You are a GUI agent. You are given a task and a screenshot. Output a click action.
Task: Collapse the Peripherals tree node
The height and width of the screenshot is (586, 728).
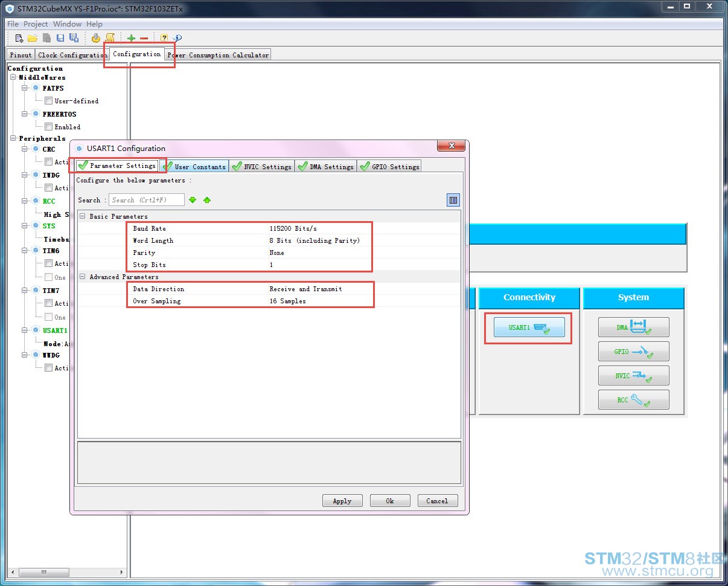coord(13,138)
